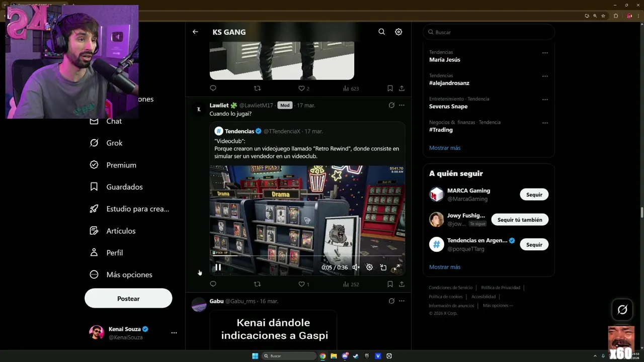The width and height of the screenshot is (644, 362).
Task: Open more options for #Trading trend
Action: 545,123
